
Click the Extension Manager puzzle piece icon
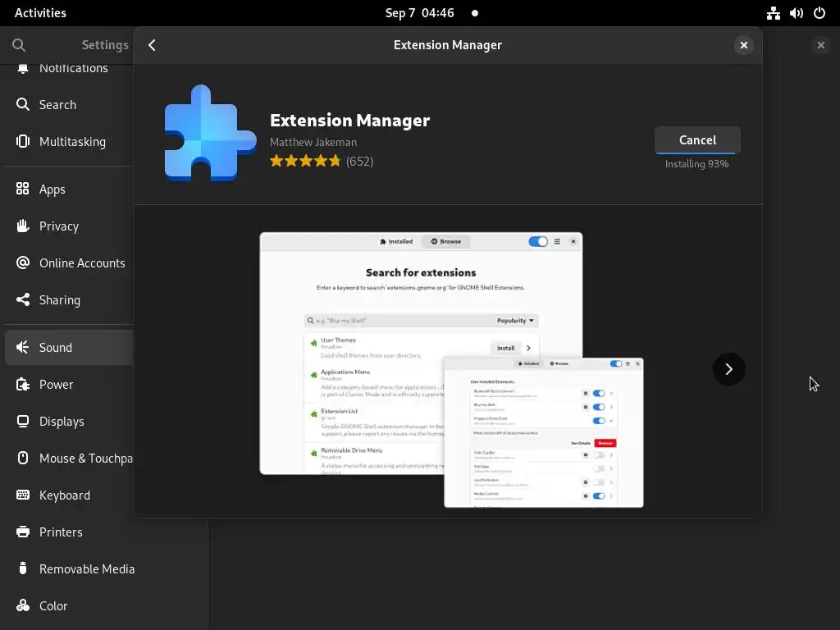pos(210,133)
